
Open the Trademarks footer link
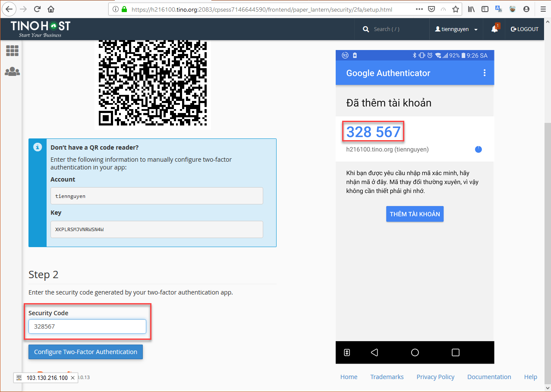click(387, 377)
